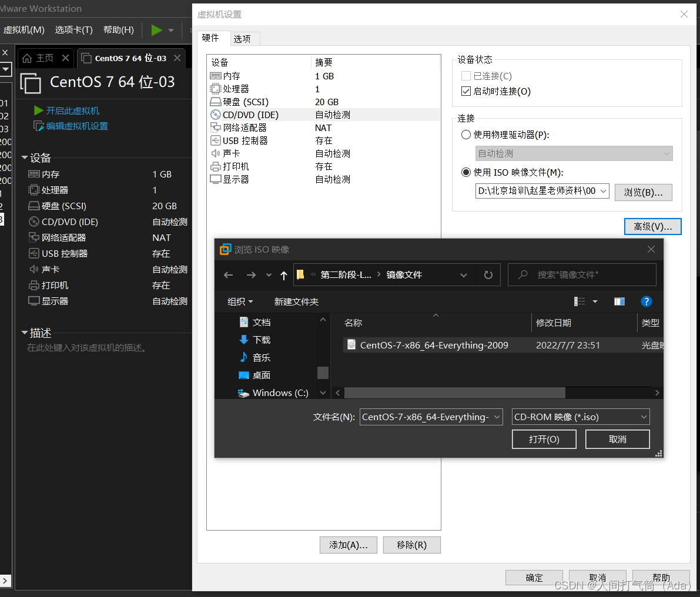Image resolution: width=700 pixels, height=597 pixels.
Task: Go up one folder level in browse dialog
Action: [x=283, y=276]
